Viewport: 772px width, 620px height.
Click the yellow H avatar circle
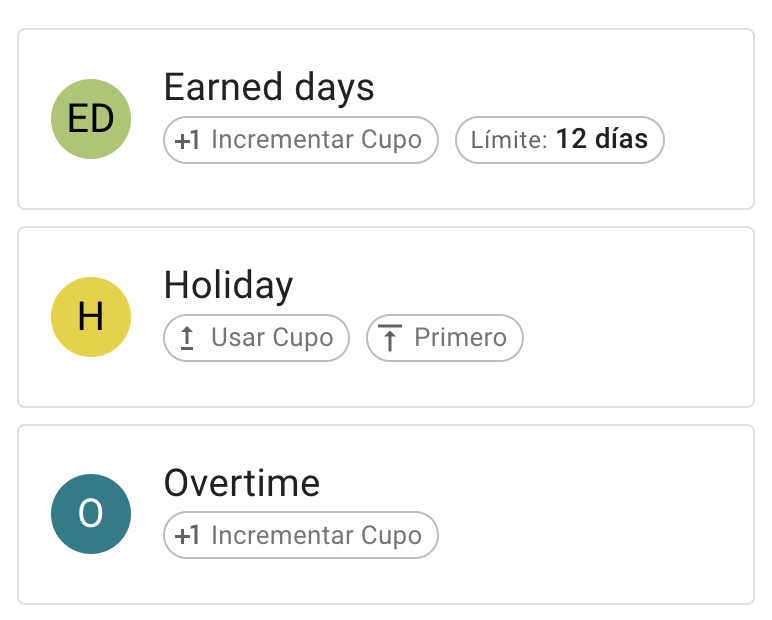91,317
